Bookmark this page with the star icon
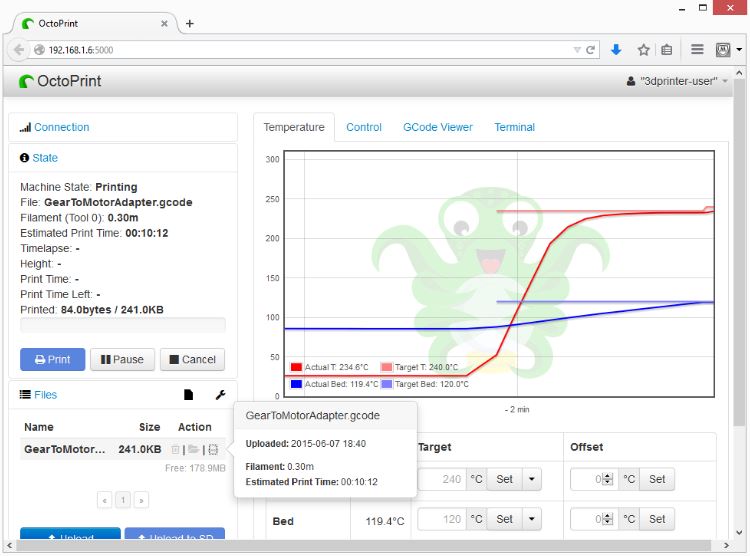The height and width of the screenshot is (556, 750). tap(644, 49)
